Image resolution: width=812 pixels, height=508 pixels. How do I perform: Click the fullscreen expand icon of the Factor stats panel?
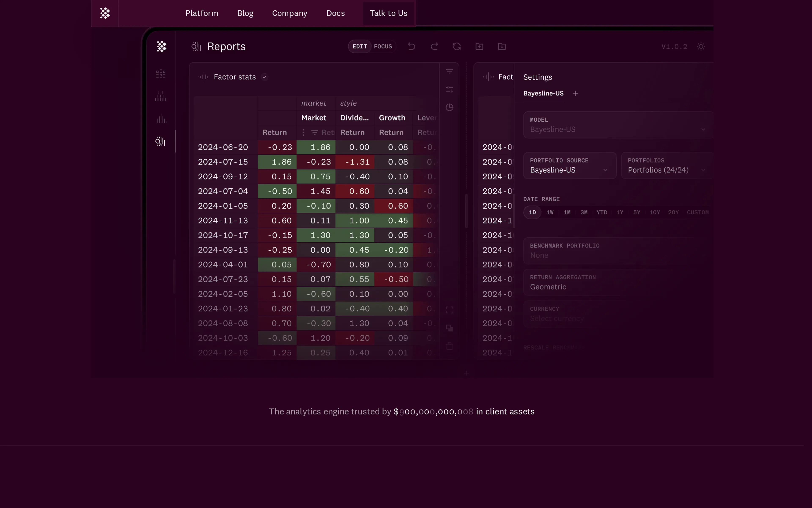(x=449, y=310)
